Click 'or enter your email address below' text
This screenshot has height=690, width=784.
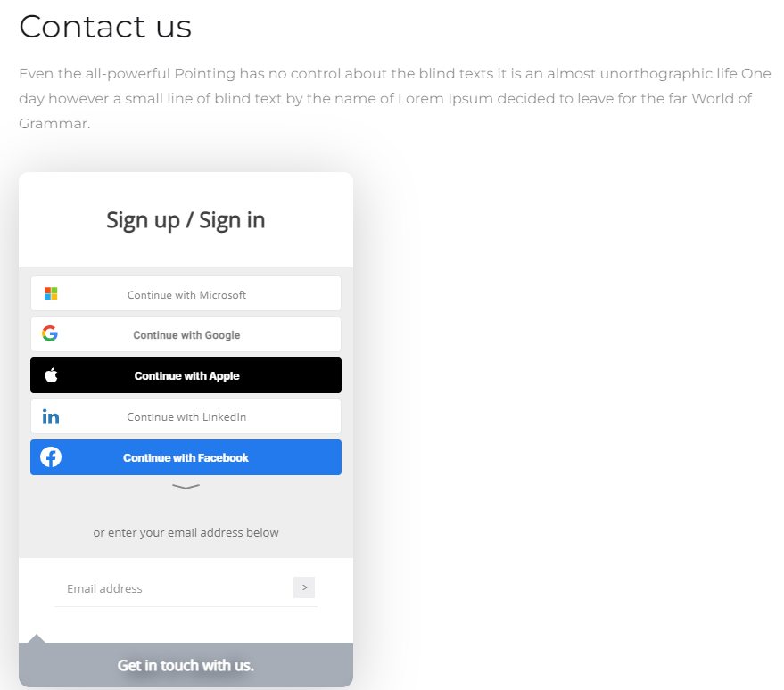click(186, 532)
